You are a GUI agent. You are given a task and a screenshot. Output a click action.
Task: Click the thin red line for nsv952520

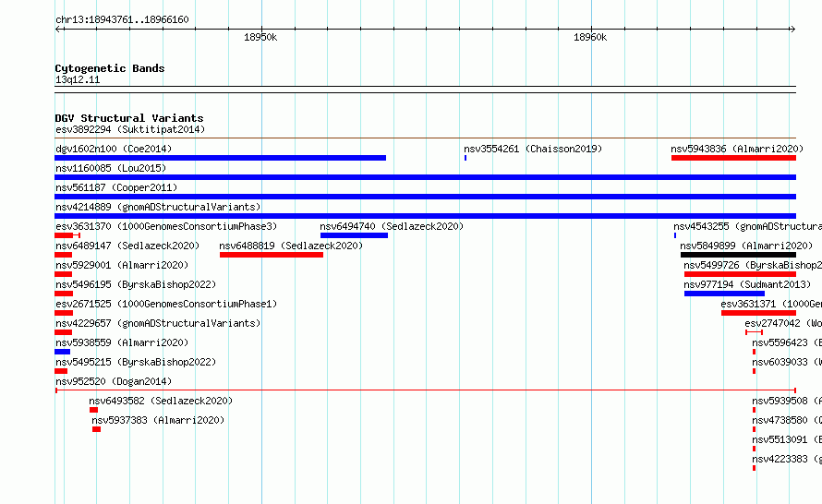pos(426,390)
